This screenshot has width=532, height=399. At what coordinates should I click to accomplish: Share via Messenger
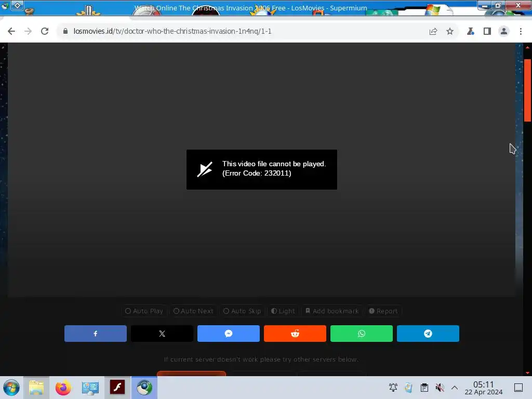pyautogui.click(x=229, y=334)
